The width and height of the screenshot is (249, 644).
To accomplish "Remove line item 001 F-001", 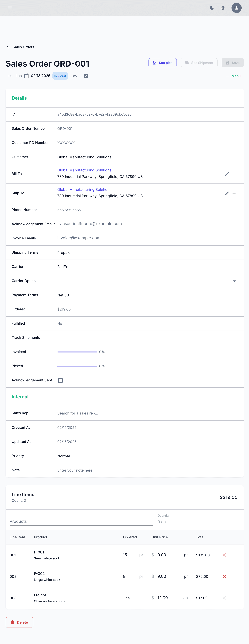I will [224, 555].
